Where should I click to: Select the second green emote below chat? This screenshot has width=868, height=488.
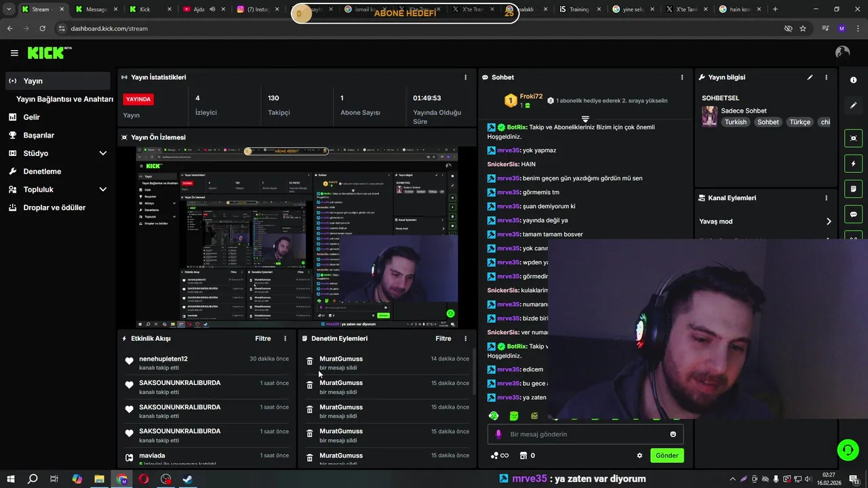(x=514, y=415)
